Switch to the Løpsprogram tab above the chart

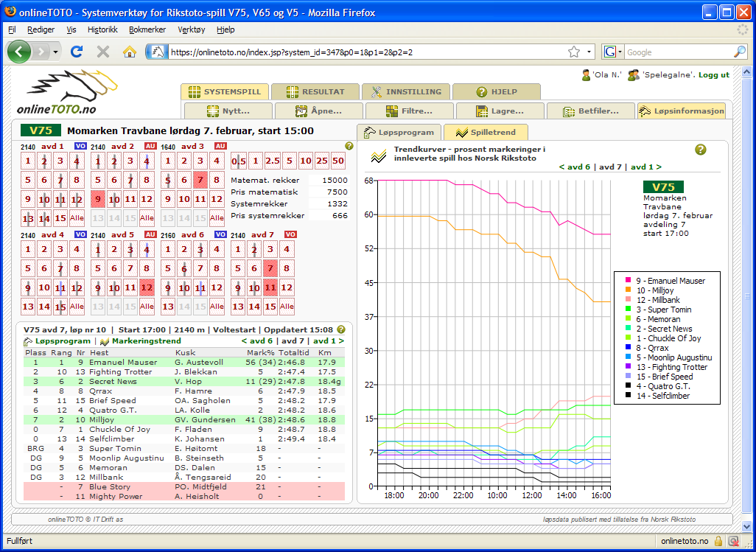pos(399,132)
